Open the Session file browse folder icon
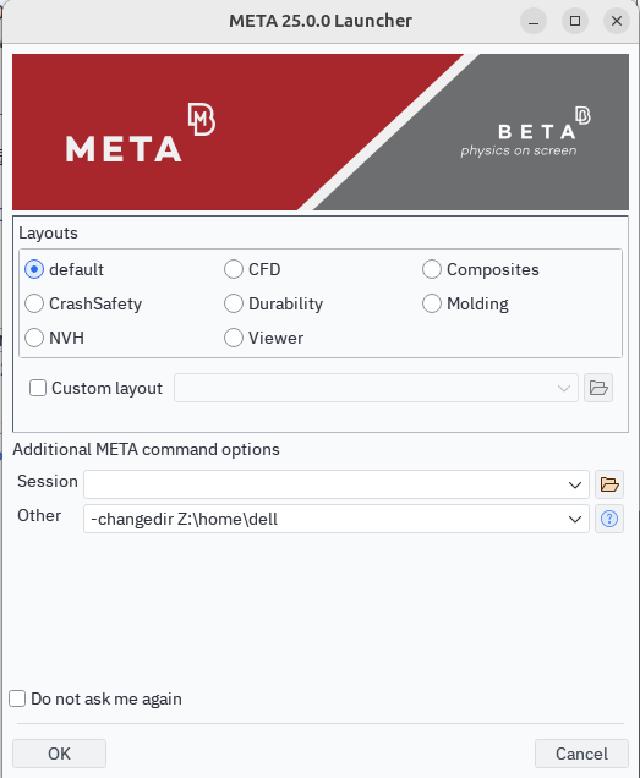The image size is (640, 778). pos(609,485)
